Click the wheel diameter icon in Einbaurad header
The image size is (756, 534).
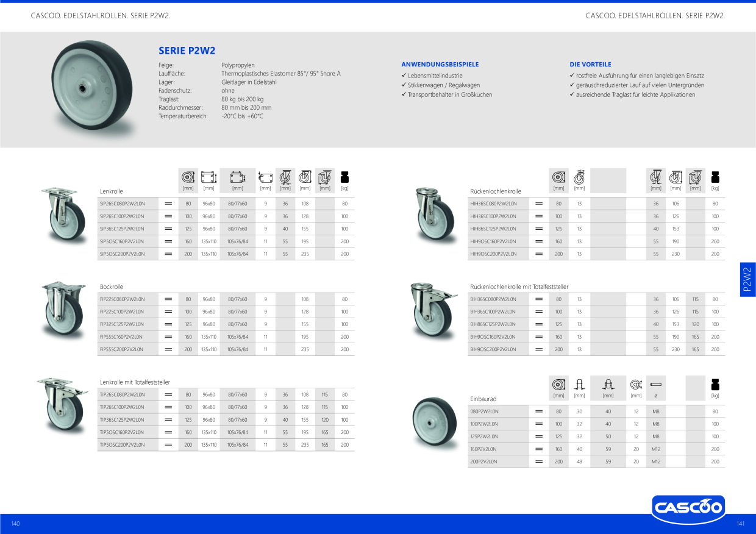click(x=558, y=384)
